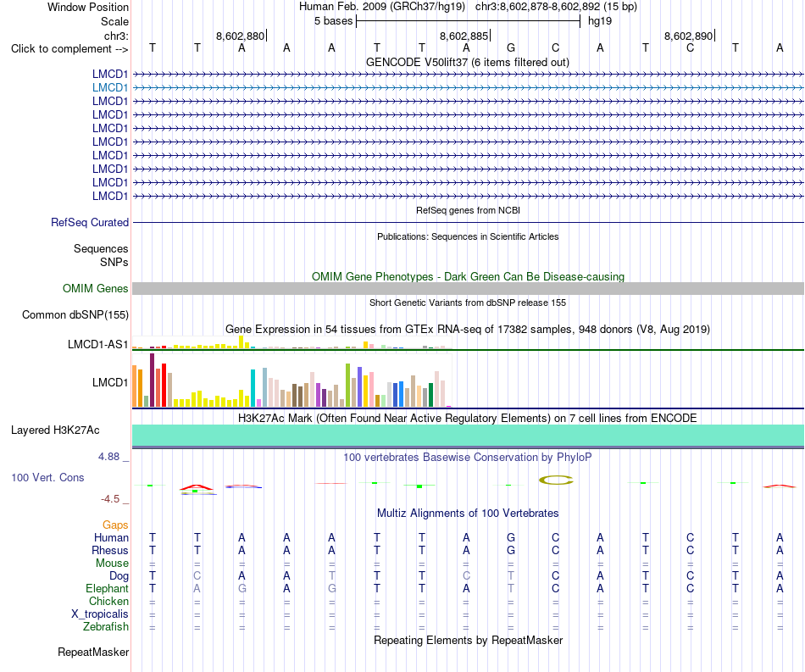Click the RepeatMasker track label
The width and height of the screenshot is (805, 672).
pyautogui.click(x=93, y=652)
